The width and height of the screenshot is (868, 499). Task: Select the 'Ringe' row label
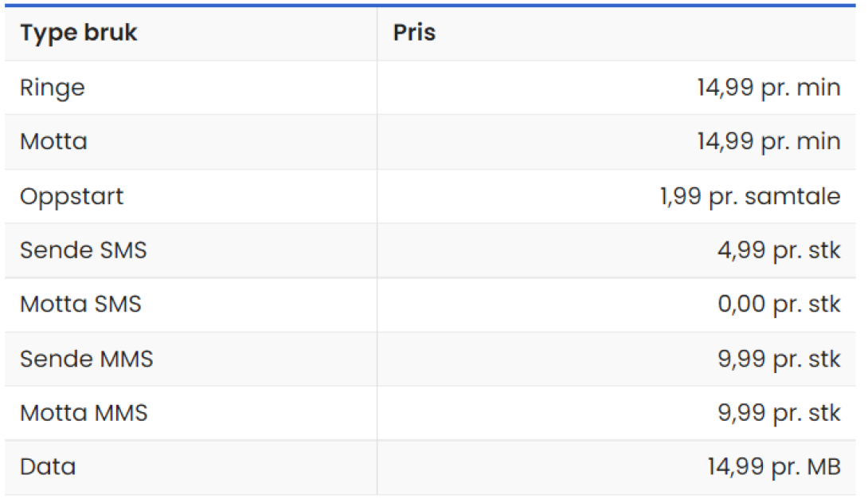(53, 88)
